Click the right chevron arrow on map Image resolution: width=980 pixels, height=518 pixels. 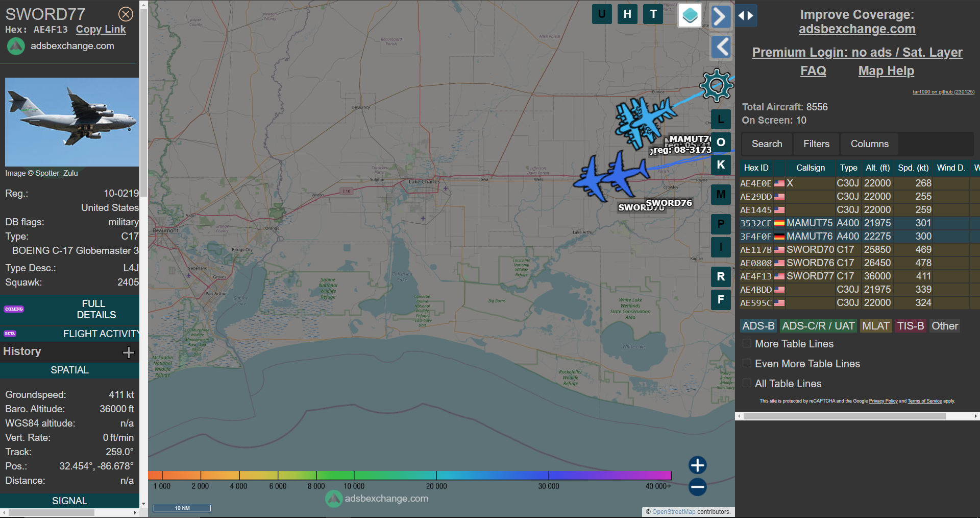click(x=720, y=16)
